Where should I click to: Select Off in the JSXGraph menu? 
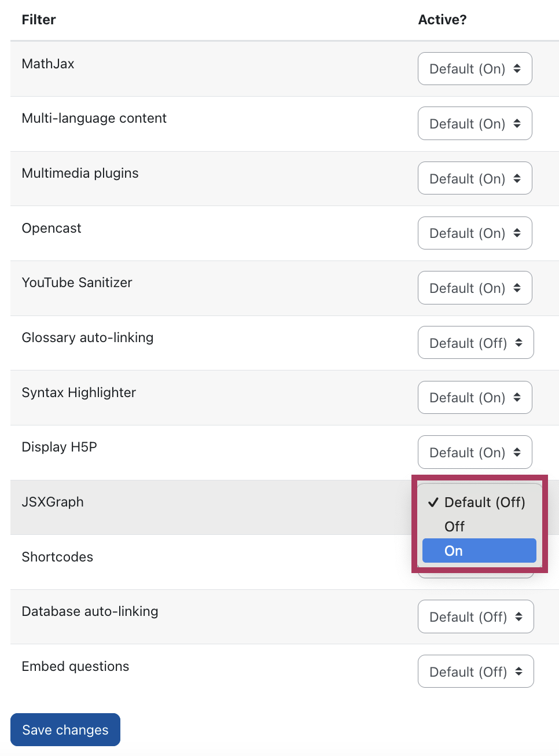(x=454, y=527)
